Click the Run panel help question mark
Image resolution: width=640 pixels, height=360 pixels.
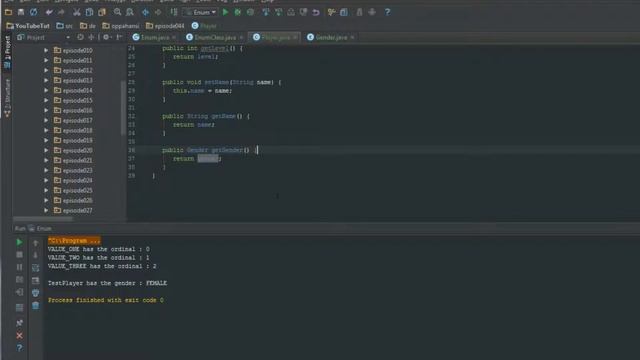19,348
